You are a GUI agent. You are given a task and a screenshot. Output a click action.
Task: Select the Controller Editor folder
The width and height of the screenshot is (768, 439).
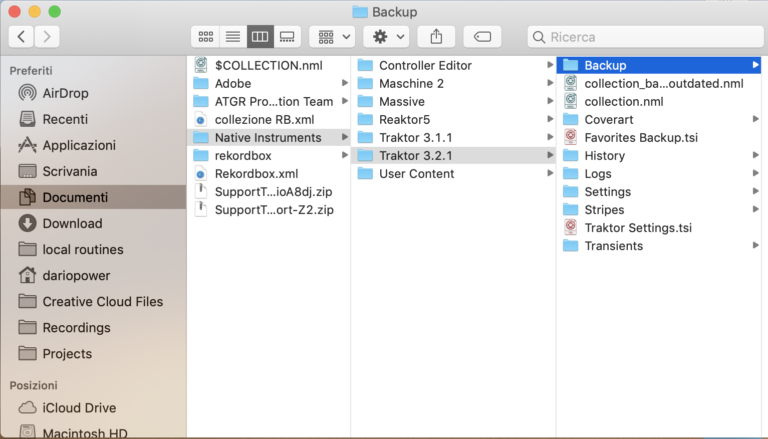pyautogui.click(x=454, y=65)
